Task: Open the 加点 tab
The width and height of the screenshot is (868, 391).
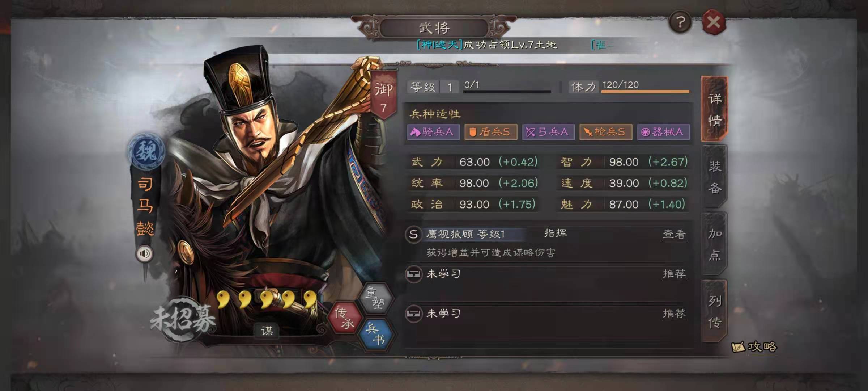Action: (714, 244)
